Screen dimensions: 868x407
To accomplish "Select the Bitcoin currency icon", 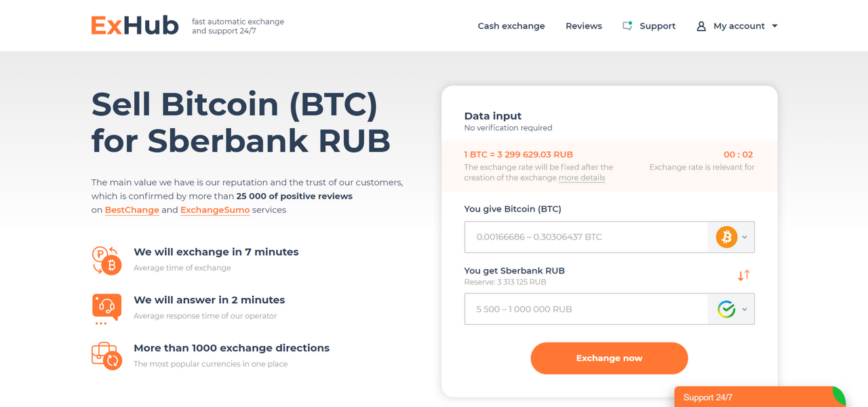I will coord(726,237).
